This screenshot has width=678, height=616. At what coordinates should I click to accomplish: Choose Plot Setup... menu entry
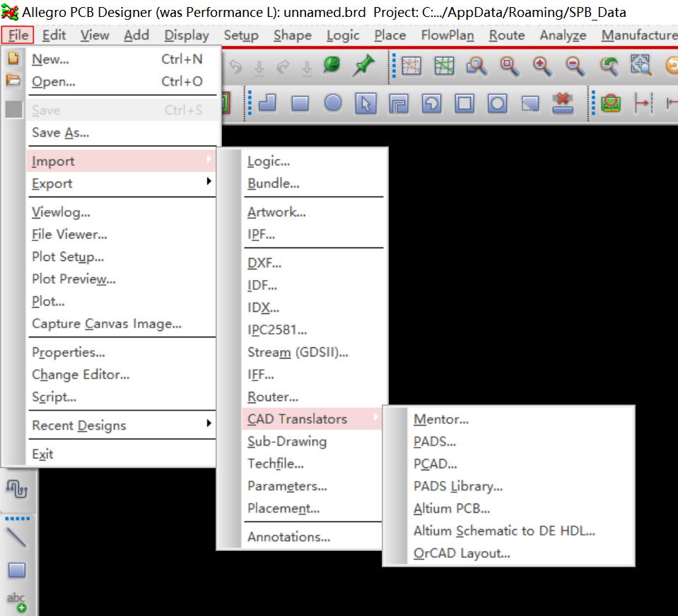[122, 257]
